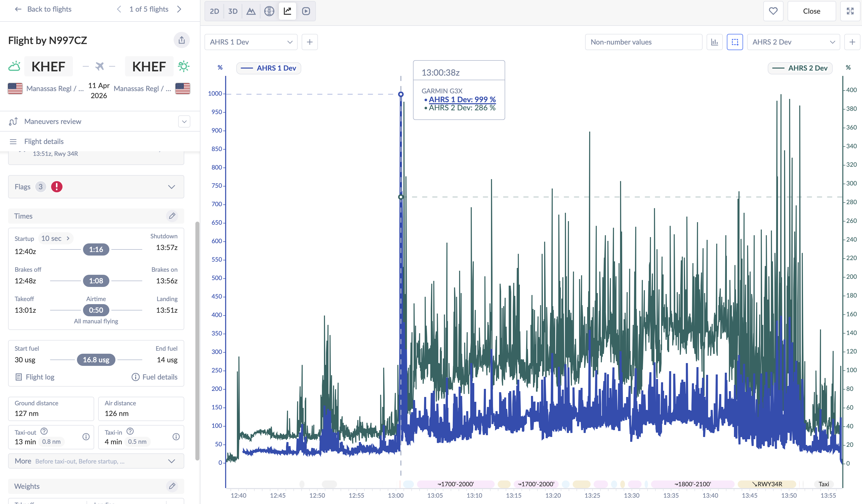Switch to 2D map view

pos(214,11)
